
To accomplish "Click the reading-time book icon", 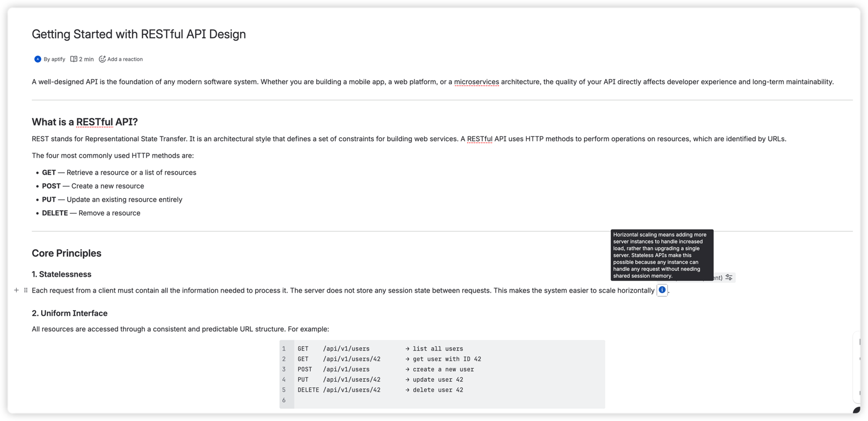I will tap(74, 59).
